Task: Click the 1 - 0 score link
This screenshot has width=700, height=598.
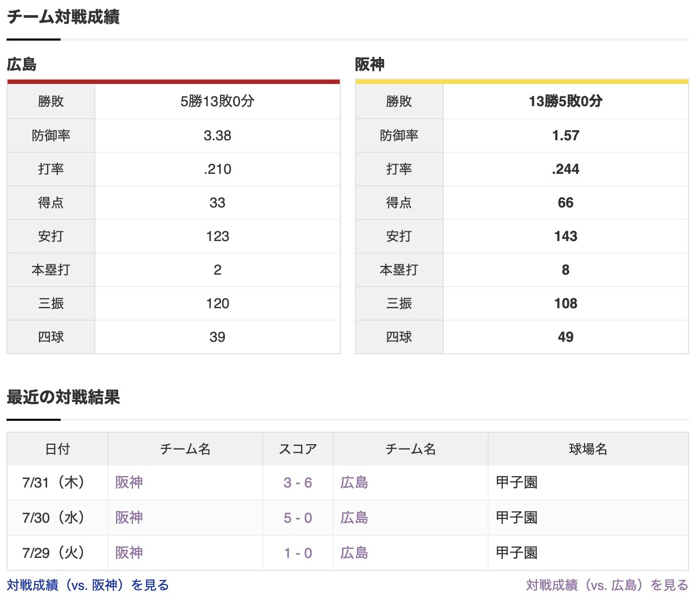Action: point(297,553)
